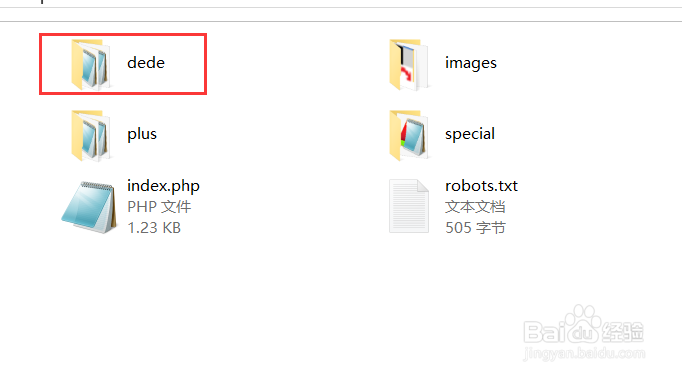Click the 'images' folder name label

[471, 63]
